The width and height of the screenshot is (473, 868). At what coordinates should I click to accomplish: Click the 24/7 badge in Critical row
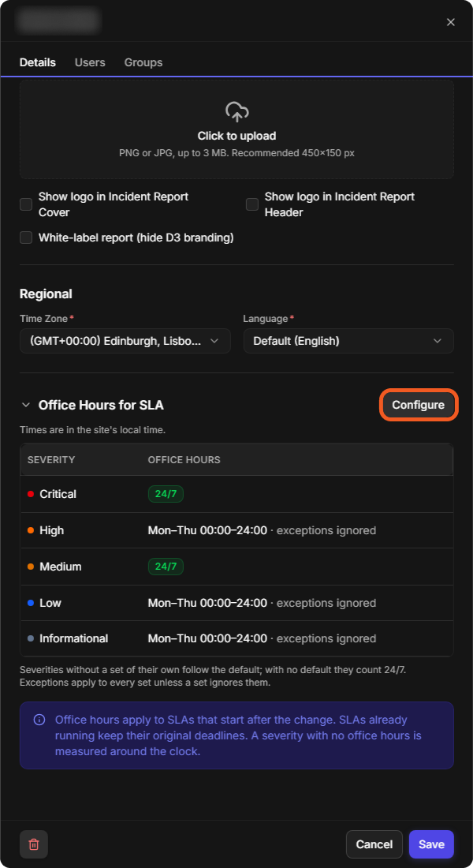[166, 494]
